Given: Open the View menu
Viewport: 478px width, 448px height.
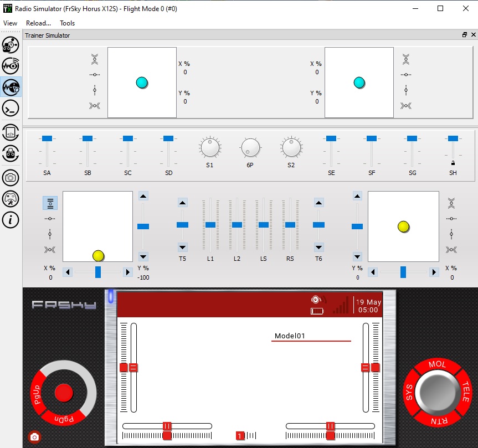Looking at the screenshot, I should [x=10, y=23].
